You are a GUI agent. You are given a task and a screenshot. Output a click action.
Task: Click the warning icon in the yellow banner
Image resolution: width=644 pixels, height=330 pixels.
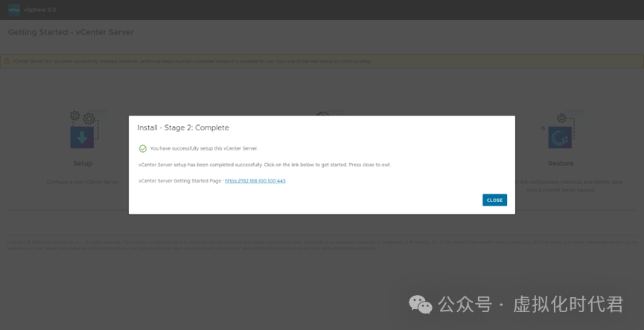click(x=7, y=61)
